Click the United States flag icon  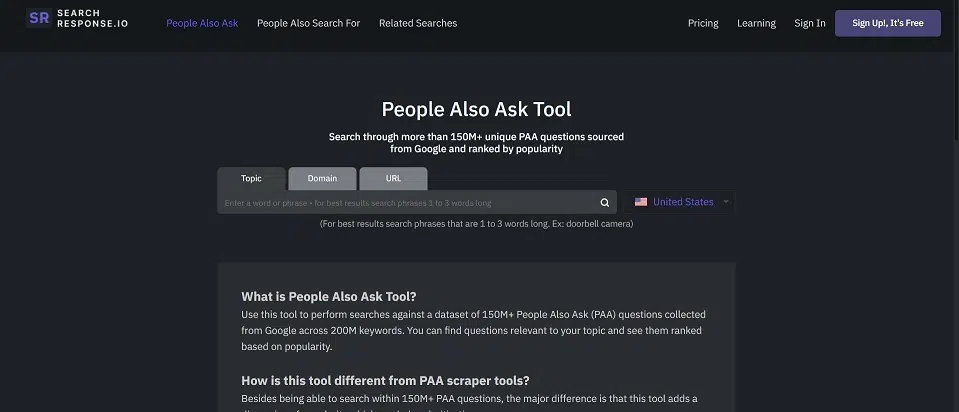tap(640, 202)
